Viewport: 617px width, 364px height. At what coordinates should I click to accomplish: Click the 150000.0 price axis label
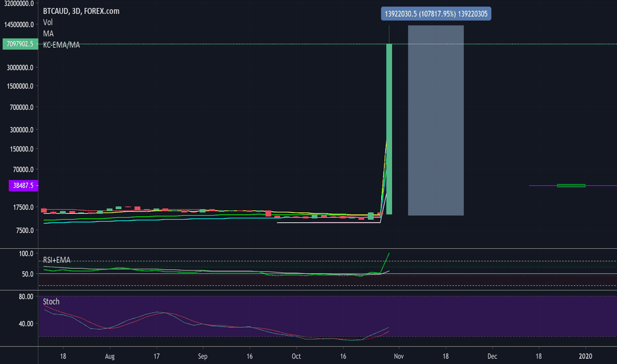click(22, 149)
